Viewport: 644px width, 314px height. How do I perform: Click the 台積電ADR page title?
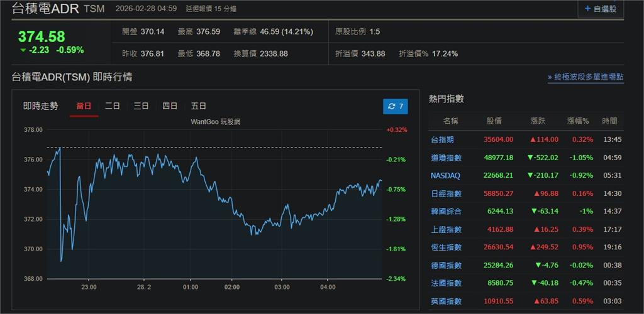coord(45,8)
